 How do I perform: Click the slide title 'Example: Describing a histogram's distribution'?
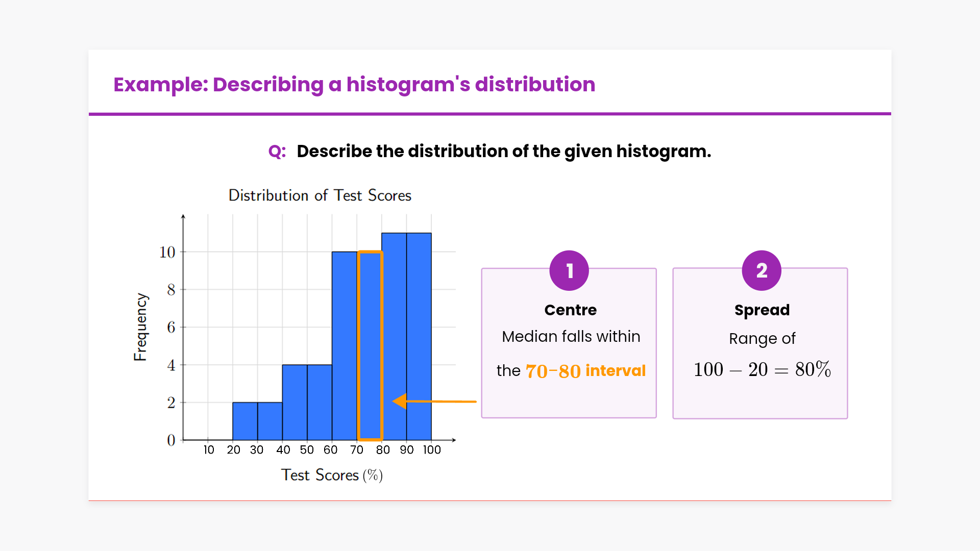pyautogui.click(x=354, y=85)
